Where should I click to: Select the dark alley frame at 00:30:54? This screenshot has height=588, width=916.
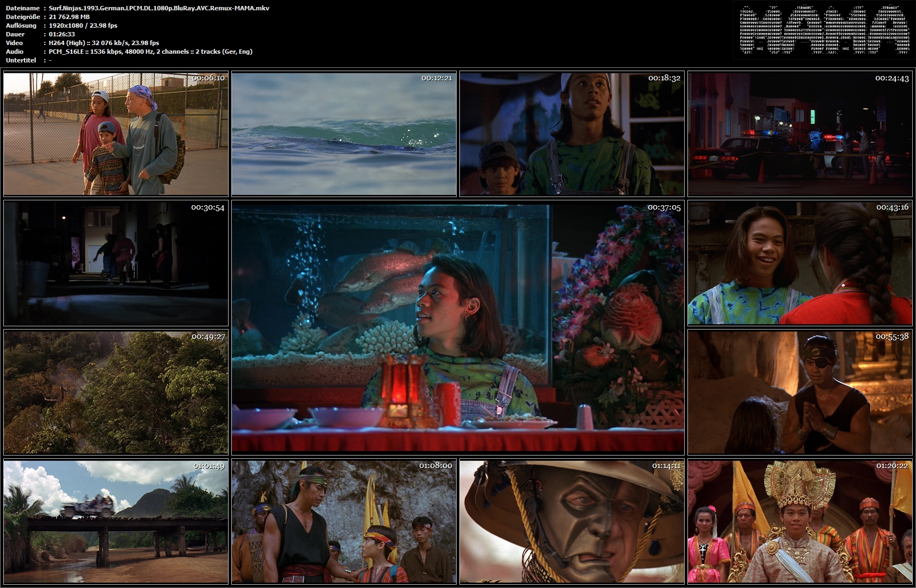[x=116, y=263]
